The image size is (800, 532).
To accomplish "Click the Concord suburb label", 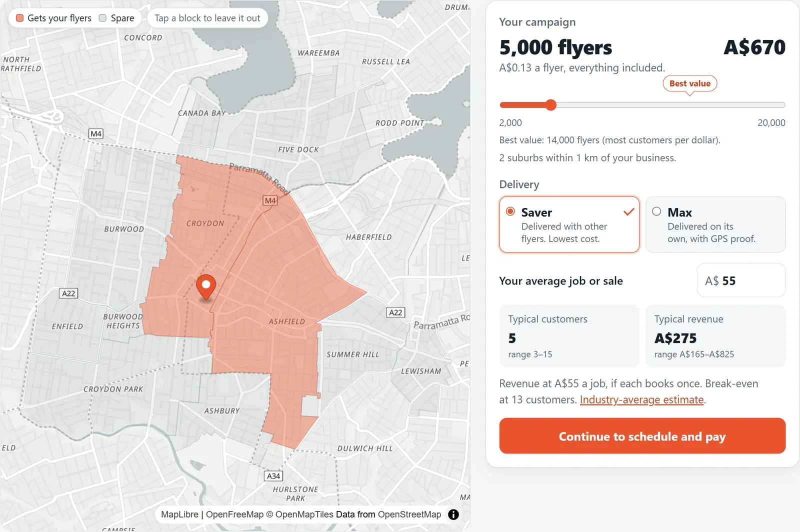I will coord(143,37).
